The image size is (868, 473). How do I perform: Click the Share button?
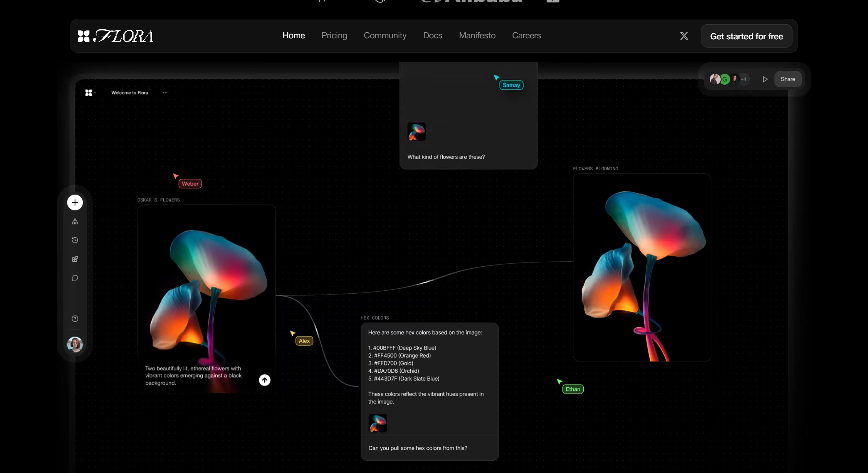788,79
